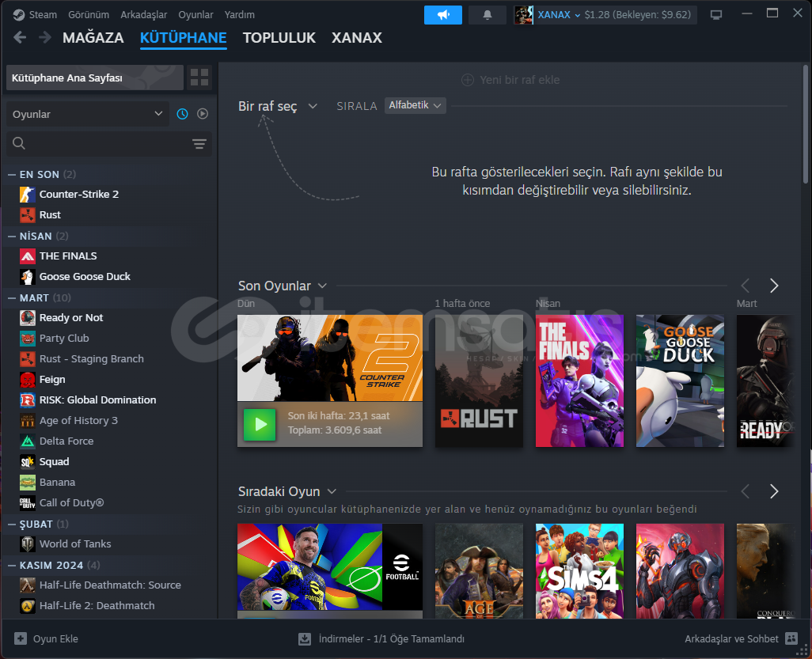Go forward with the right arrow
The height and width of the screenshot is (659, 812).
pos(45,37)
